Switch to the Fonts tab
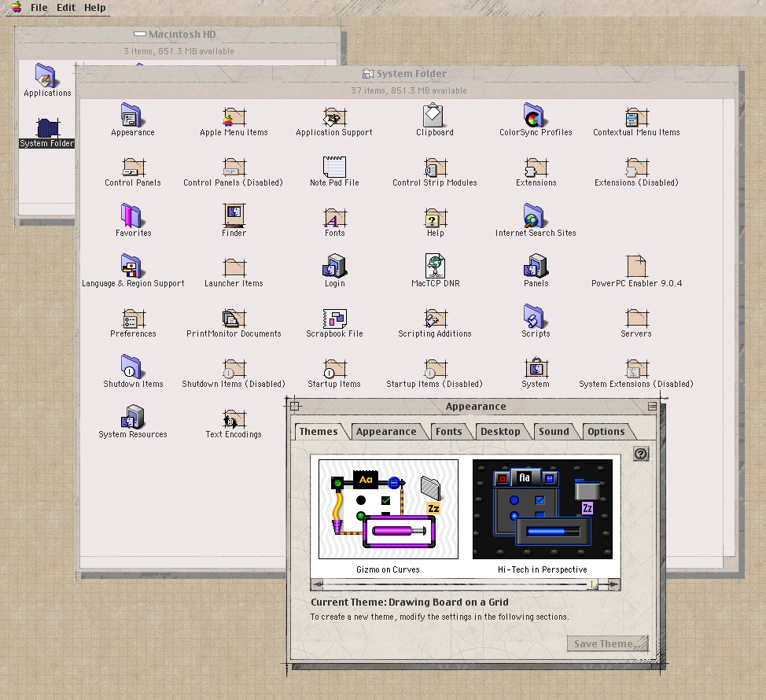 coord(449,431)
